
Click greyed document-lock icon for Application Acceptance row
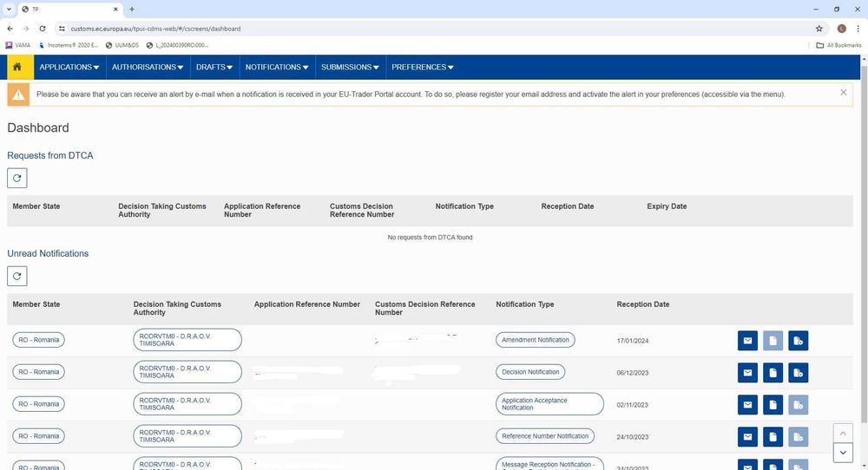pos(799,405)
